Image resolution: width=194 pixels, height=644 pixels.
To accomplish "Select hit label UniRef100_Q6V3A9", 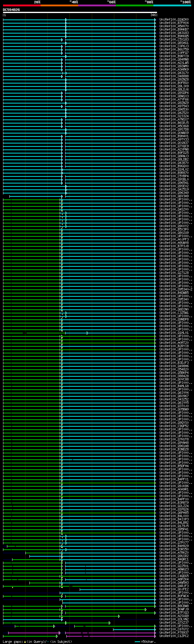I will [x=174, y=196].
